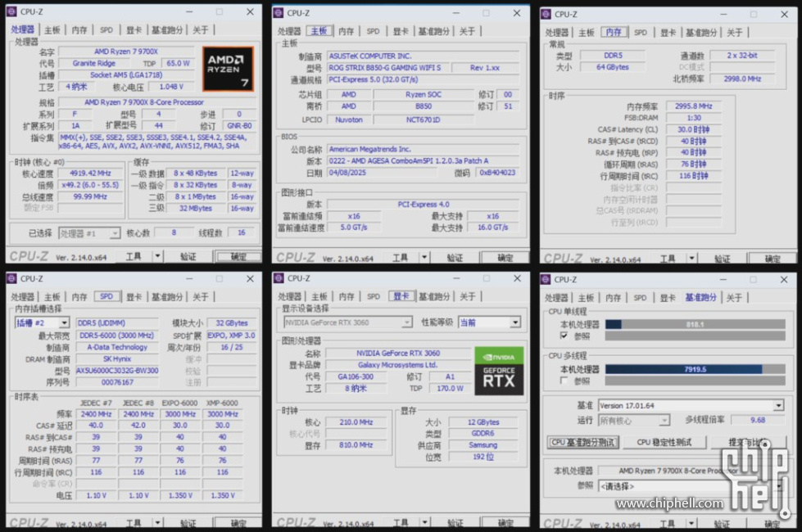The width and height of the screenshot is (802, 532).
Task: Click the CPU-Z app icon in the 显卡 window title bar
Action: pos(279,278)
